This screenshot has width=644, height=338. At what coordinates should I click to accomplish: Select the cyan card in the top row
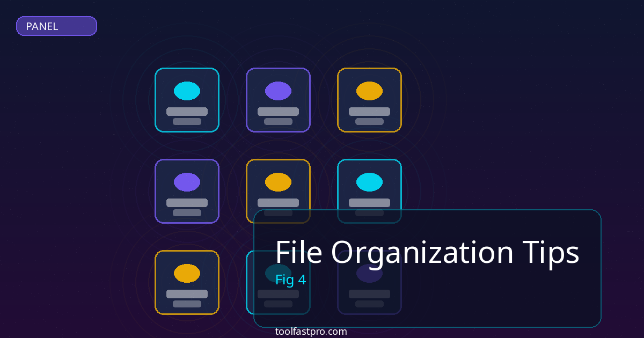point(187,100)
